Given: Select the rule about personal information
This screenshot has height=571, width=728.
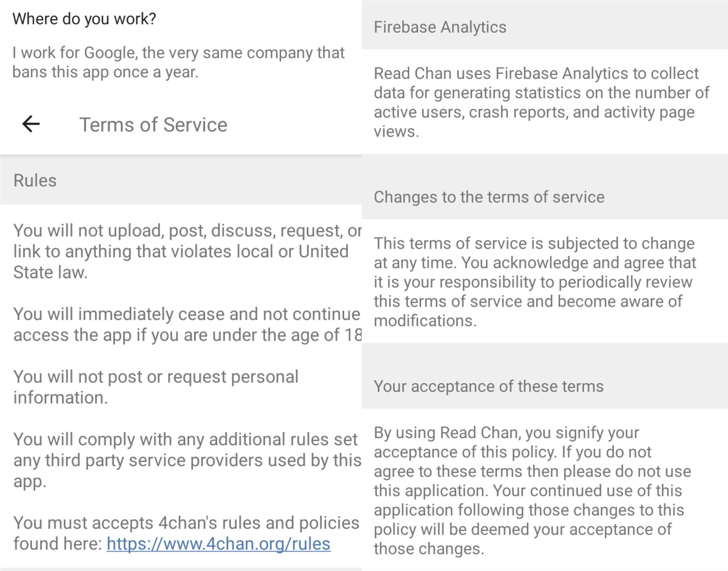Looking at the screenshot, I should pos(155,387).
